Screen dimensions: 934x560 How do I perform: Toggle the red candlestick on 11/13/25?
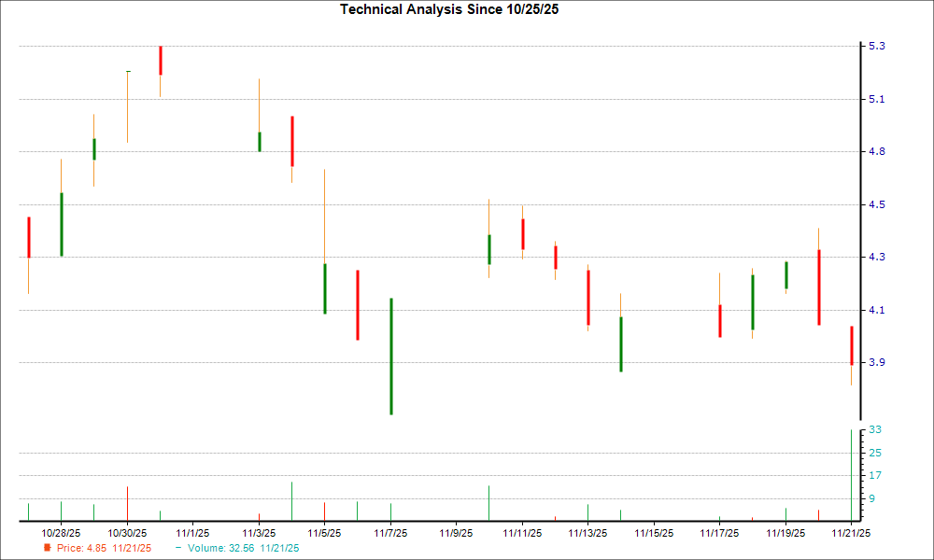point(587,299)
